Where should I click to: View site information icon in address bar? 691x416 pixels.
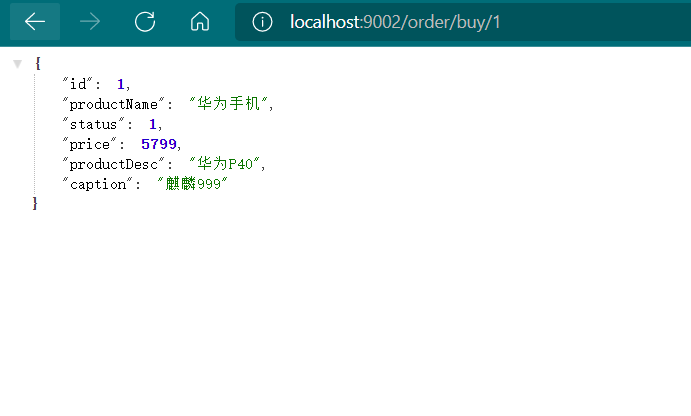click(262, 22)
